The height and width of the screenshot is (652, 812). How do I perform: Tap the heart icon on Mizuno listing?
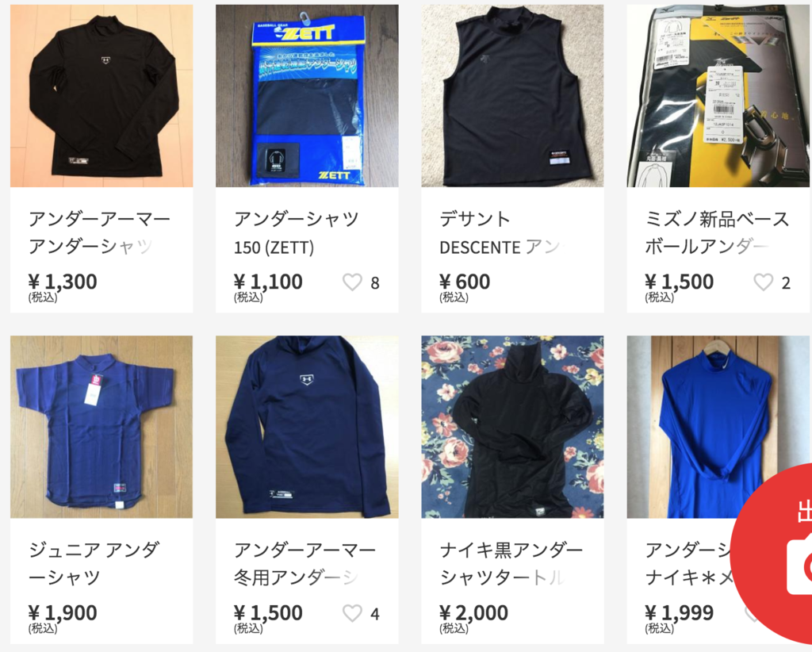(764, 282)
